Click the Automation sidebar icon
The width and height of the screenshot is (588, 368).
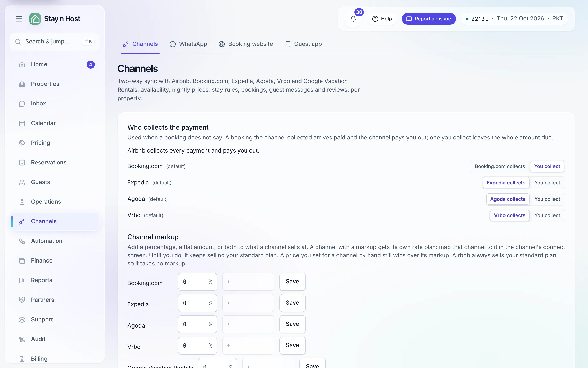[x=22, y=241]
